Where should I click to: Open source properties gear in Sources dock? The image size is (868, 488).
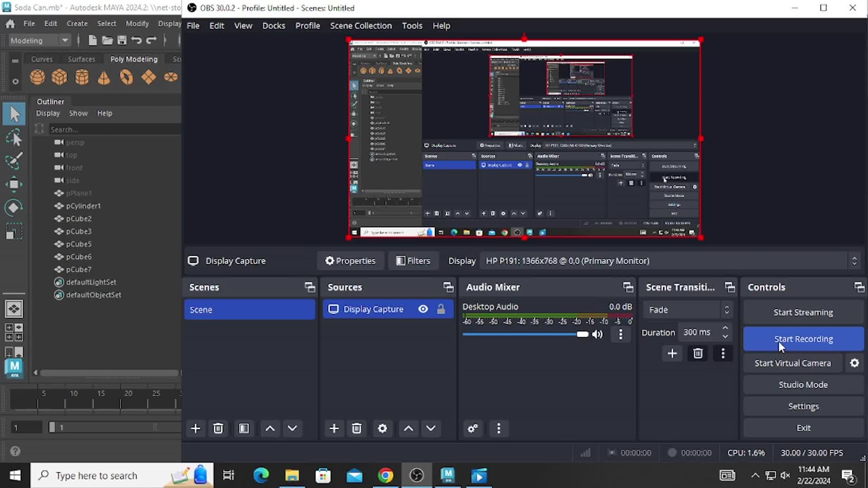pos(382,428)
